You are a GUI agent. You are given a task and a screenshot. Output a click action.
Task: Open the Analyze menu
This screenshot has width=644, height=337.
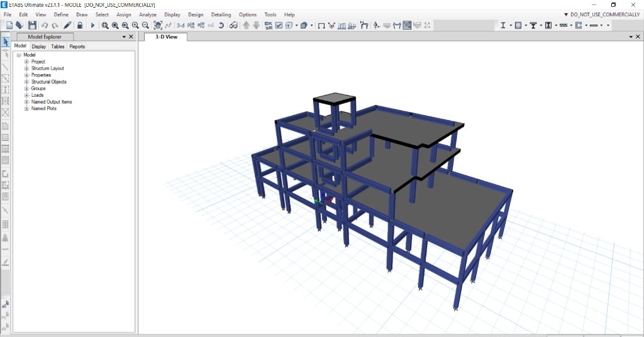pyautogui.click(x=148, y=14)
